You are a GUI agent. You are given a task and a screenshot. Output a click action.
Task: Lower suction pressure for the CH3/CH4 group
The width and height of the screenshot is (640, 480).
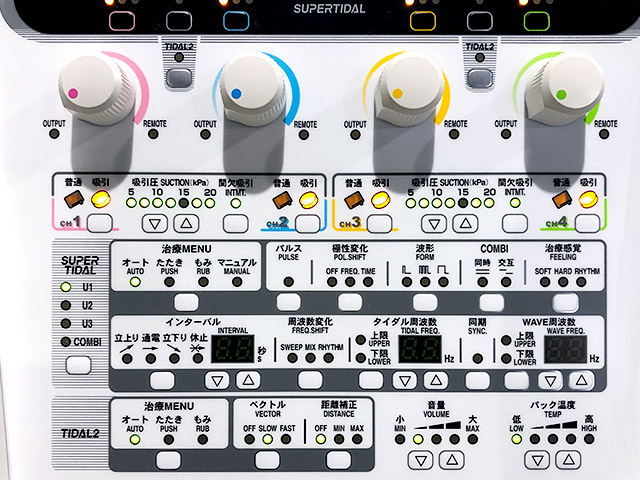pos(433,224)
